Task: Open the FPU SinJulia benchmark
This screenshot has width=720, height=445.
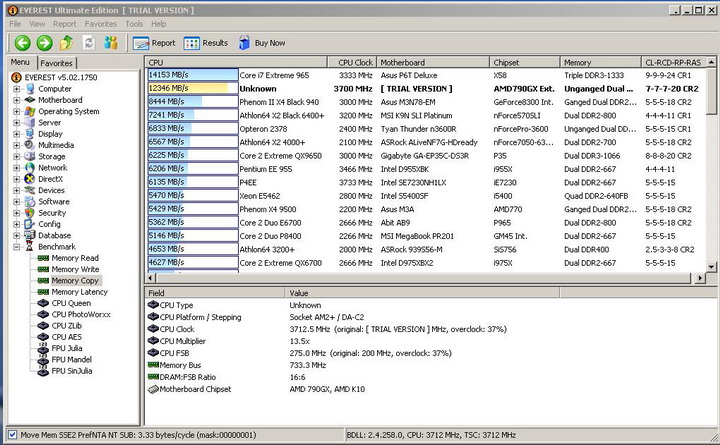Action: pos(72,371)
